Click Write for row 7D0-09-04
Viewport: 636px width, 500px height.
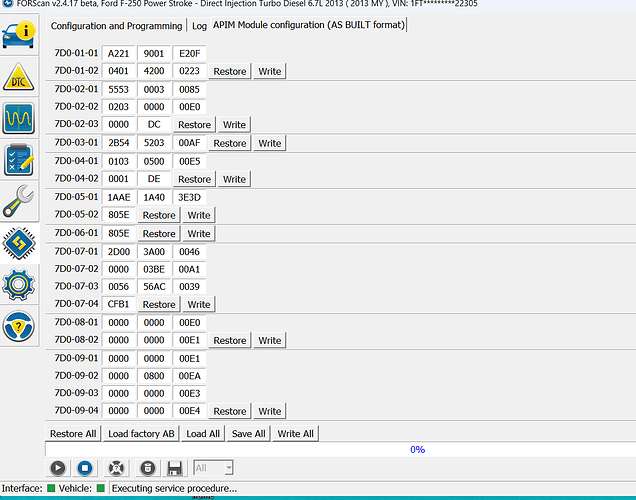pyautogui.click(x=270, y=411)
